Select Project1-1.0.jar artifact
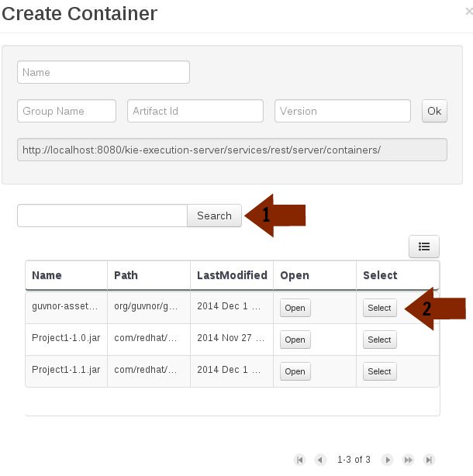473x476 pixels. click(x=380, y=340)
